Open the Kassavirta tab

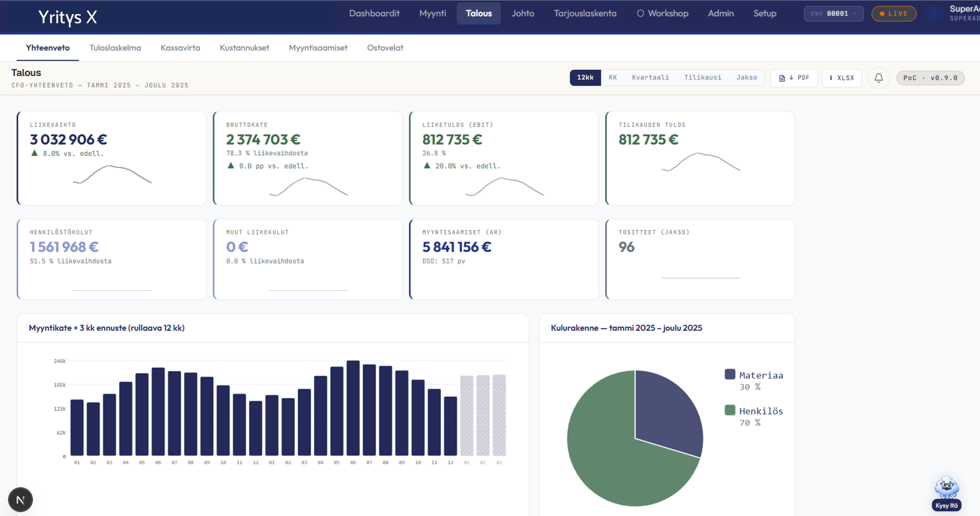180,48
